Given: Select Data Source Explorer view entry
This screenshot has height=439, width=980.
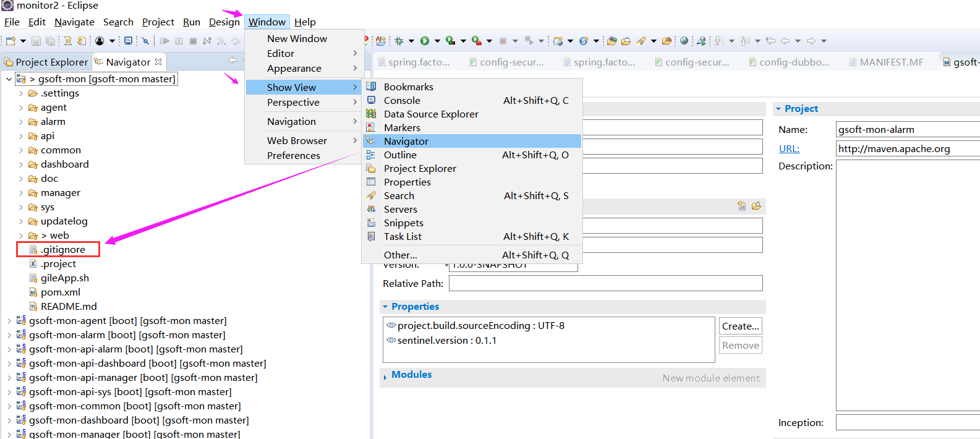Looking at the screenshot, I should point(472,114).
